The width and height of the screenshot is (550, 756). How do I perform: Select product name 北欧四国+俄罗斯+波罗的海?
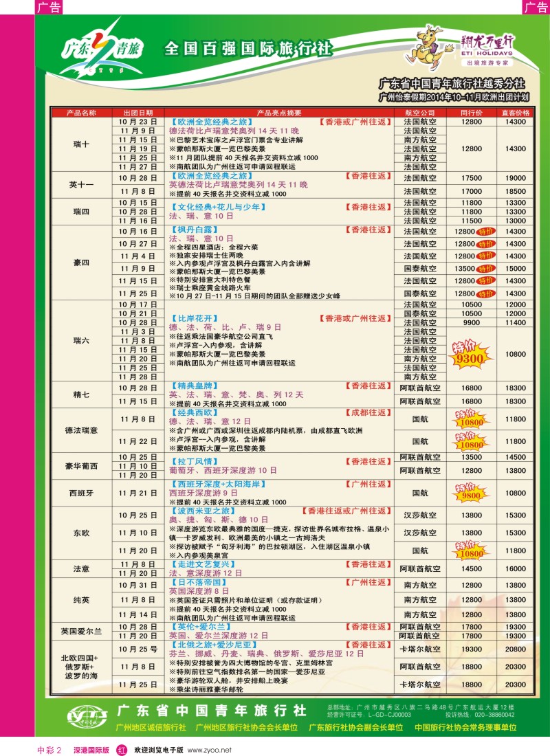(80, 667)
